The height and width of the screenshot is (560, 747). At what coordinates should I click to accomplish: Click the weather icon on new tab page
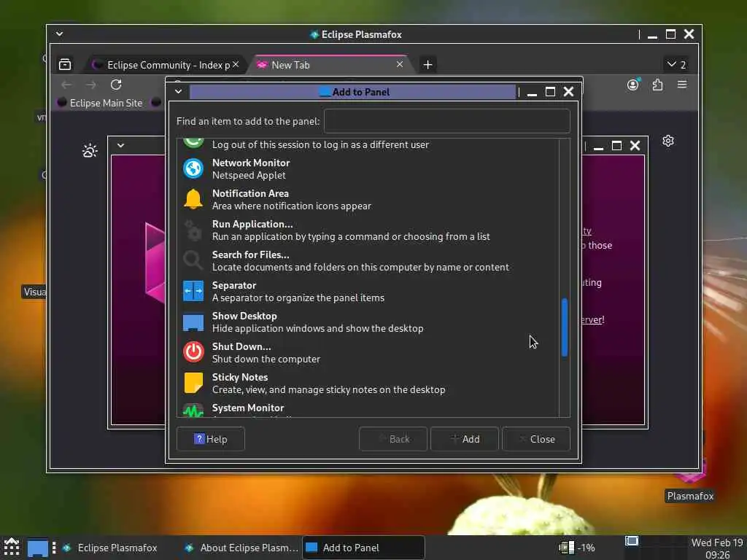click(x=90, y=151)
